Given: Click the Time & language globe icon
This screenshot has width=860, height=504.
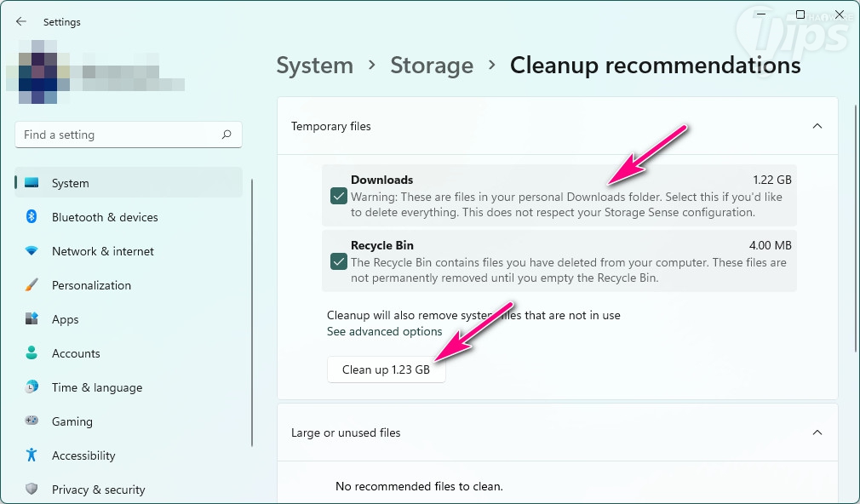Looking at the screenshot, I should (32, 387).
